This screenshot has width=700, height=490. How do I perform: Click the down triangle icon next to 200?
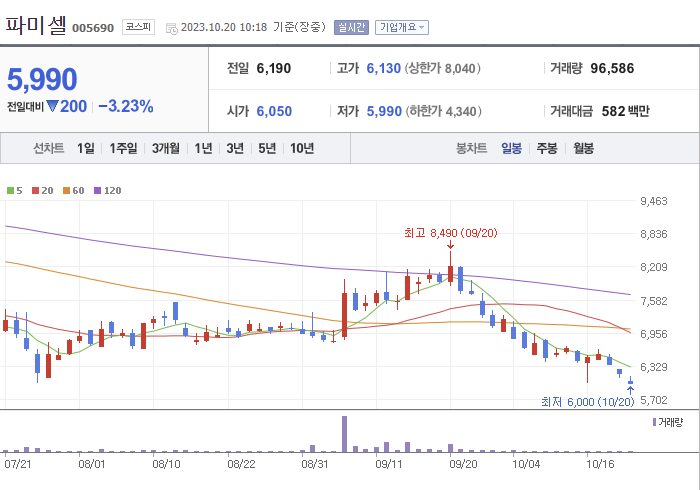click(52, 106)
